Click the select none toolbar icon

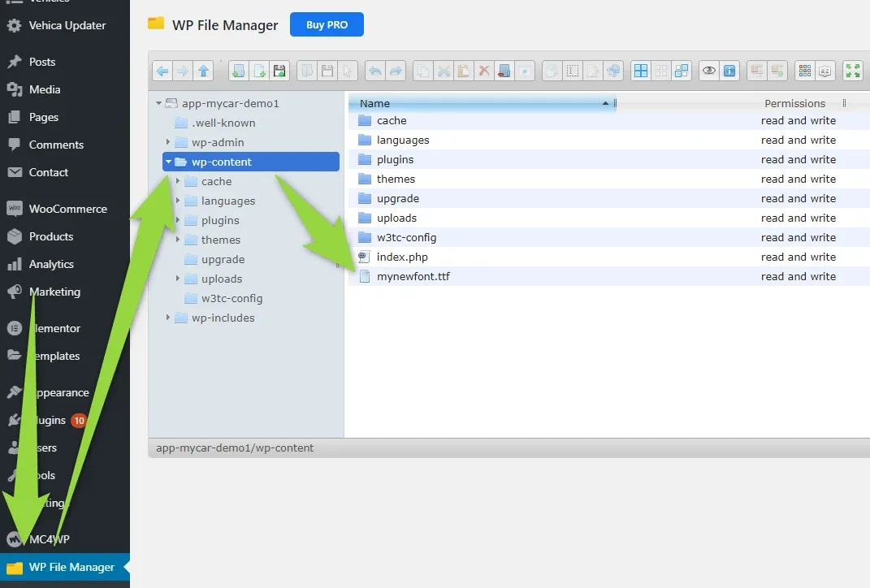[x=660, y=71]
